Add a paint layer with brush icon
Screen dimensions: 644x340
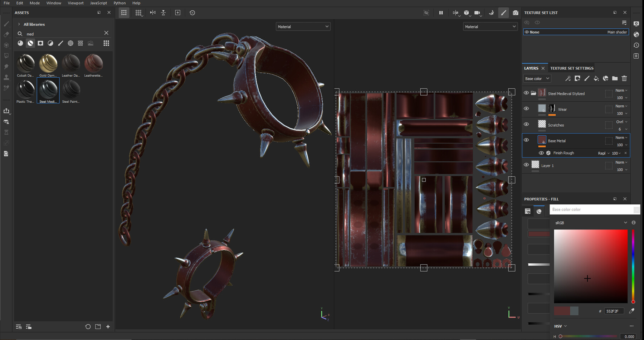pos(587,78)
